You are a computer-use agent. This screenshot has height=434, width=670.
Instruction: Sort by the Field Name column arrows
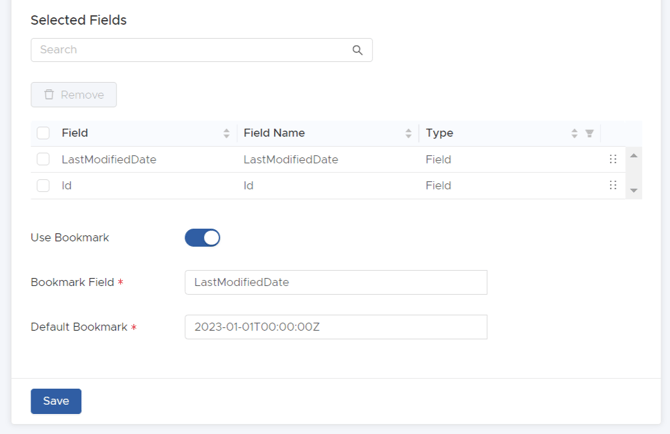(408, 133)
